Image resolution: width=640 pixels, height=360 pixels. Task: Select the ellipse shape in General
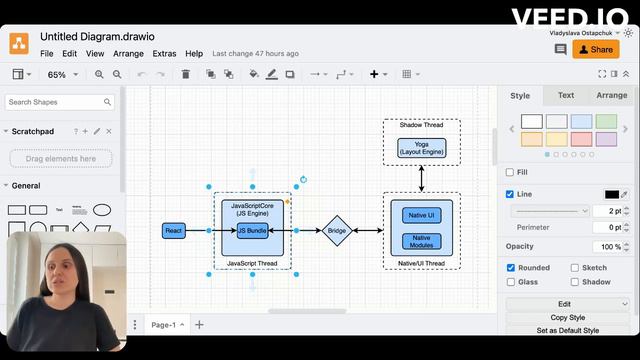pos(102,210)
